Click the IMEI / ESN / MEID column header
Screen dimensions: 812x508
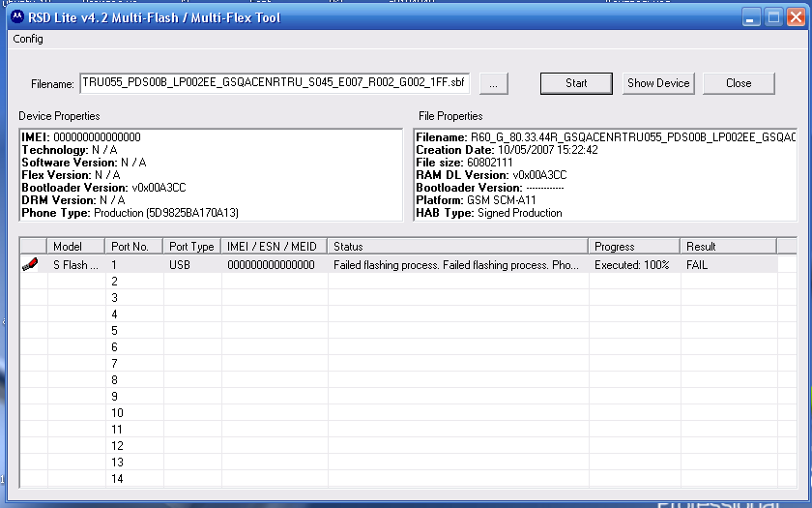(274, 246)
